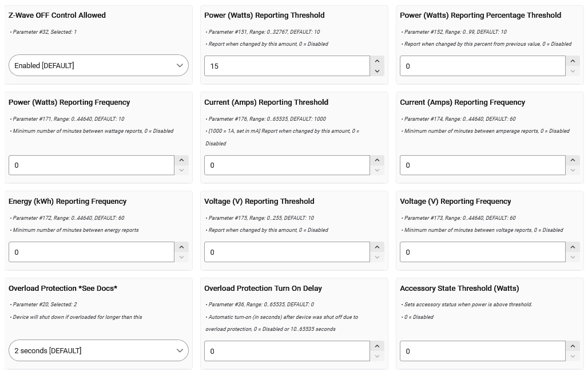This screenshot has height=375, width=588.
Task: Increase Overload Protection Turn On Delay
Action: [x=377, y=346]
